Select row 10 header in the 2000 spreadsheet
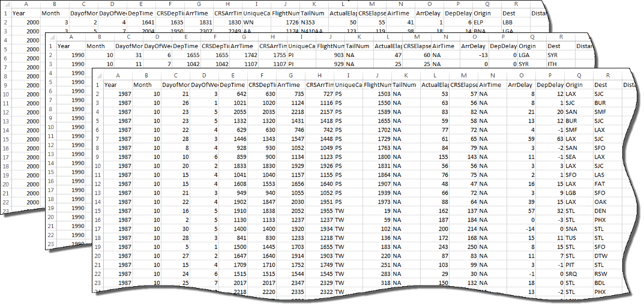 5,94
